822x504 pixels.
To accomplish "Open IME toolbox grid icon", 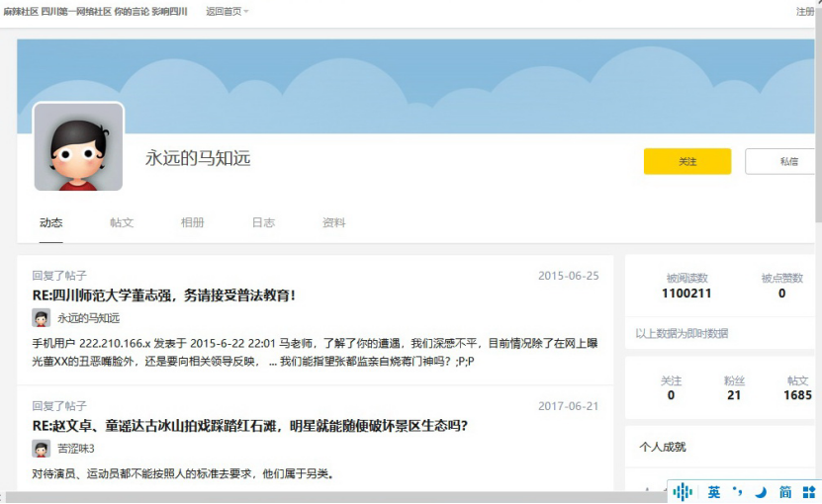I will click(809, 492).
